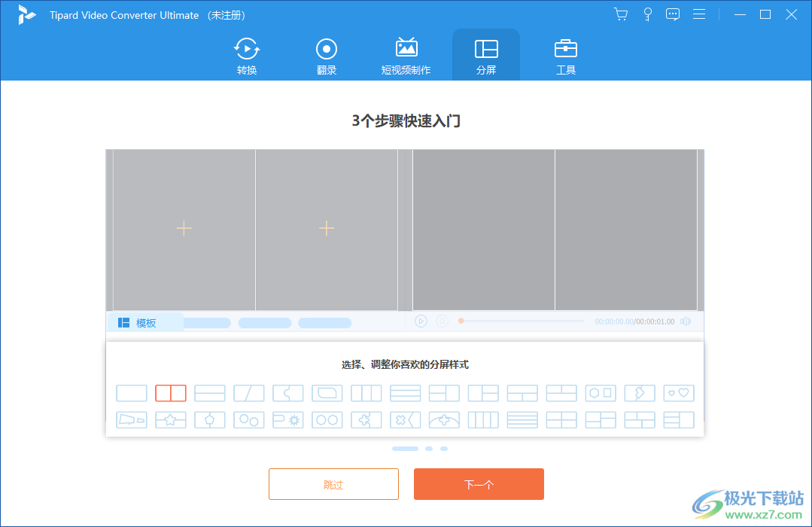The width and height of the screenshot is (812, 527).
Task: Select the puzzle-piece split template icon
Action: point(366,419)
